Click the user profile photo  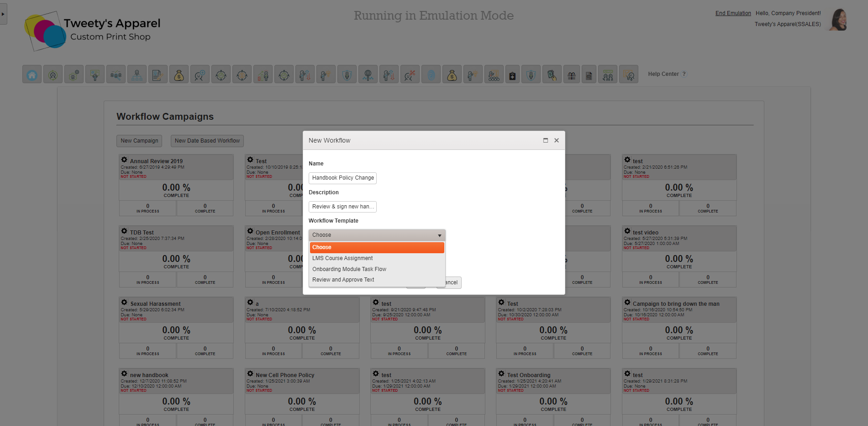click(x=838, y=20)
